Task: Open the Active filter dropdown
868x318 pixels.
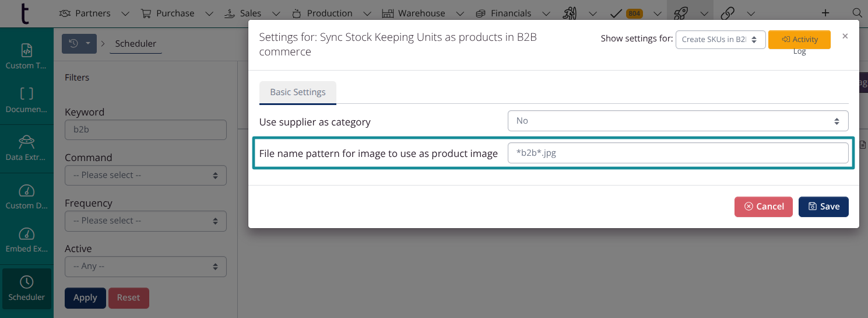Action: coord(145,266)
